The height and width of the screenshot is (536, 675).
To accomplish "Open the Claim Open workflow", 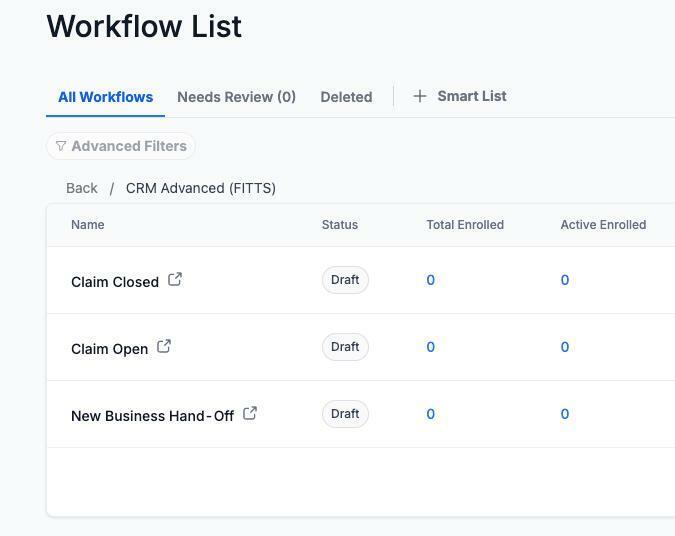I will point(109,349).
